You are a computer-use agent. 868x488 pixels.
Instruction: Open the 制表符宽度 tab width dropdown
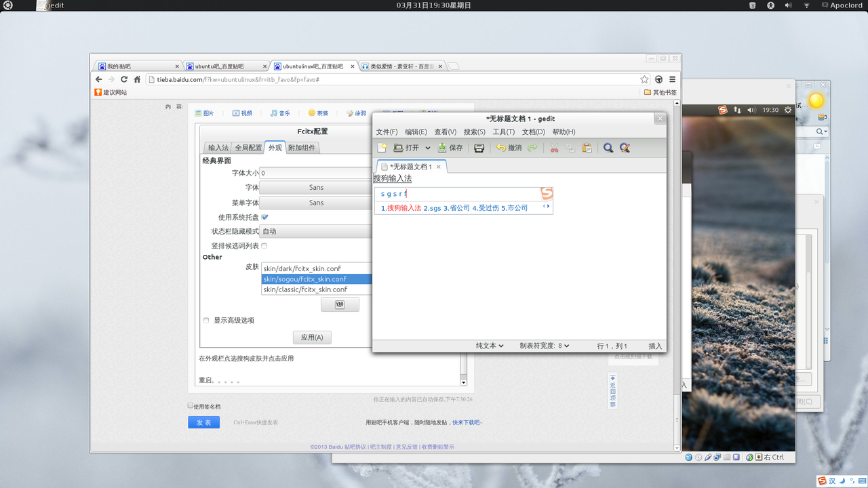pyautogui.click(x=545, y=346)
